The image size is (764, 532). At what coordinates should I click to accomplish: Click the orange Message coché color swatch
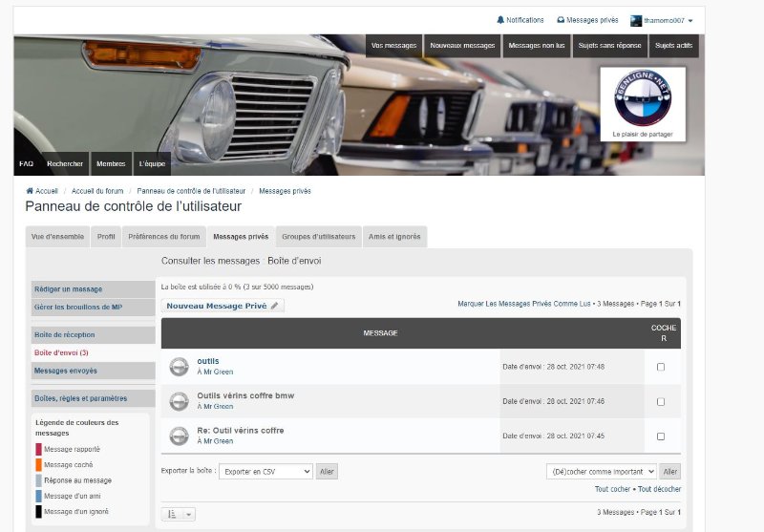38,465
